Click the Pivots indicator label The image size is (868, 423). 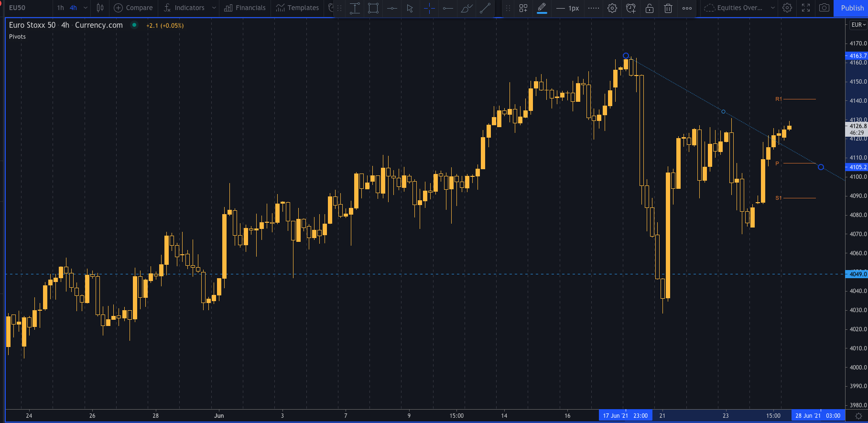click(x=17, y=37)
